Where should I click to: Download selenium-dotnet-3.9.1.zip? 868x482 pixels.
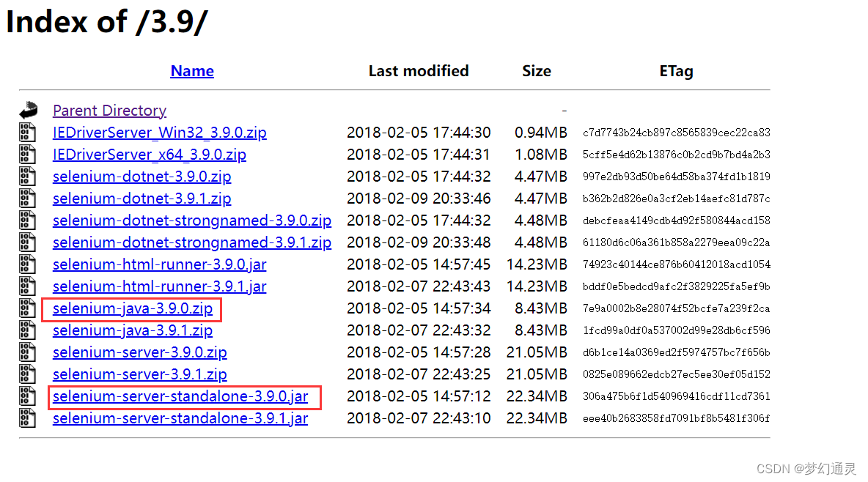(141, 198)
